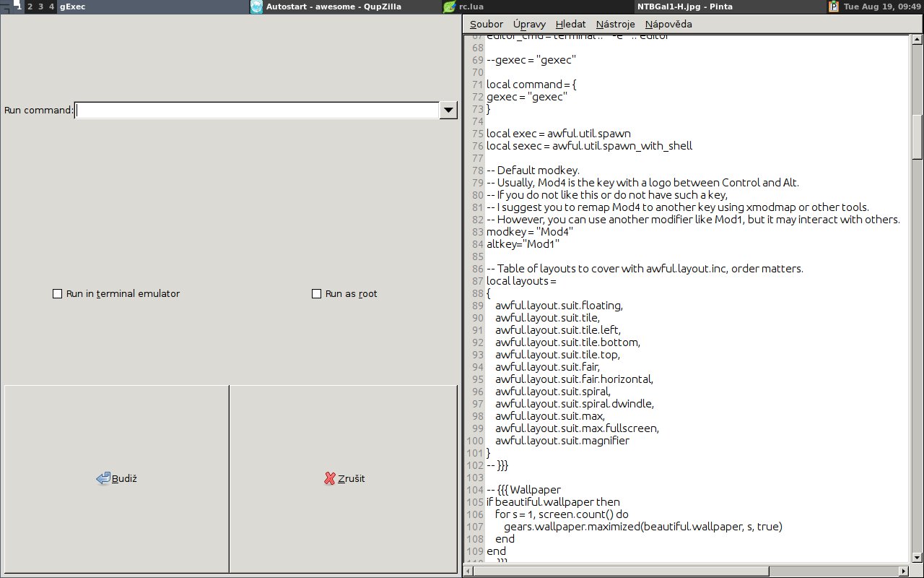Click the editor's scroll-down arrow
Screen dimensions: 924x578
[x=918, y=557]
